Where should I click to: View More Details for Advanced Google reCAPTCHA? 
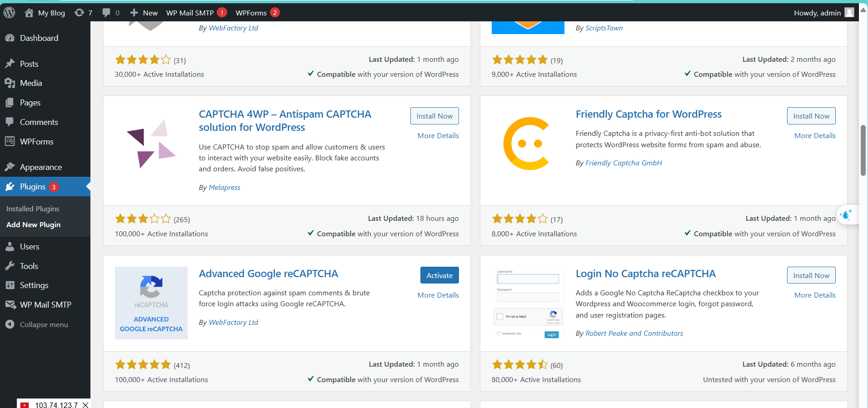[x=438, y=295]
